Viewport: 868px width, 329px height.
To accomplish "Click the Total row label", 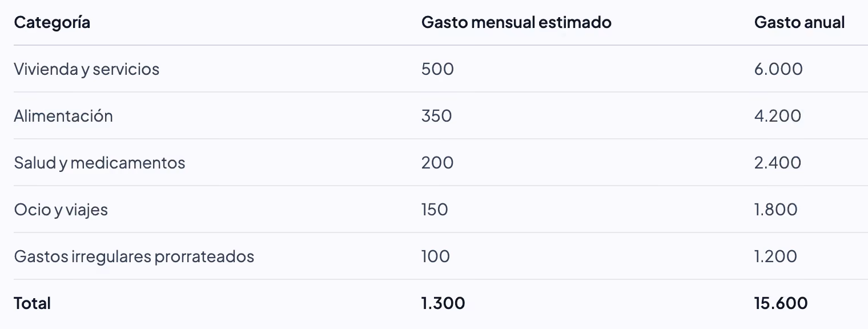I will pos(33,303).
